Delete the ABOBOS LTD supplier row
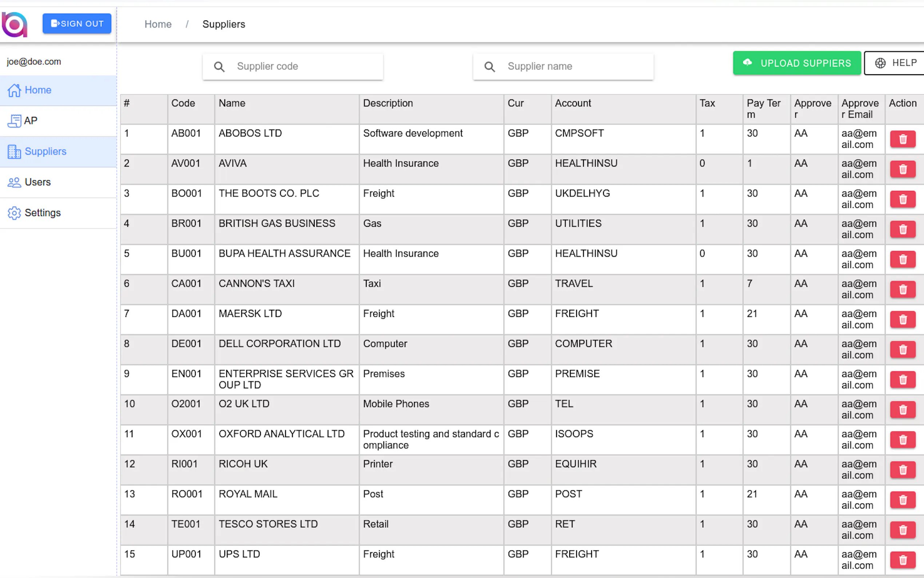This screenshot has width=924, height=578. coord(903,139)
